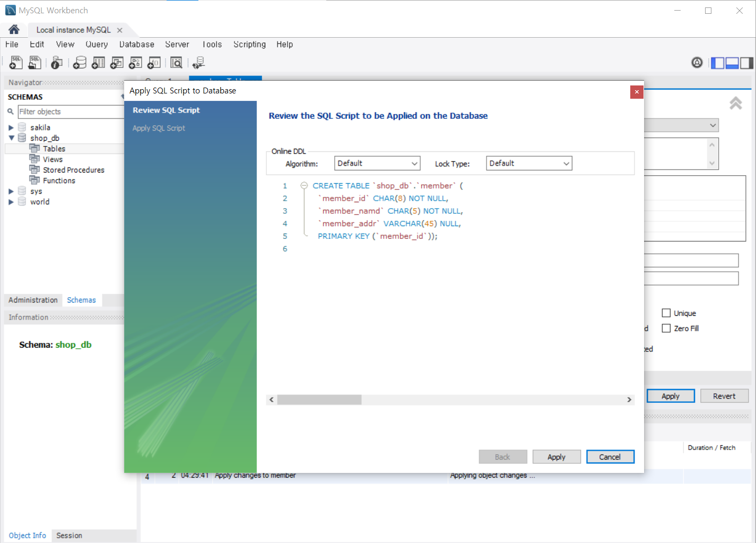The height and width of the screenshot is (543, 756).
Task: Open the View menu
Action: coord(65,45)
